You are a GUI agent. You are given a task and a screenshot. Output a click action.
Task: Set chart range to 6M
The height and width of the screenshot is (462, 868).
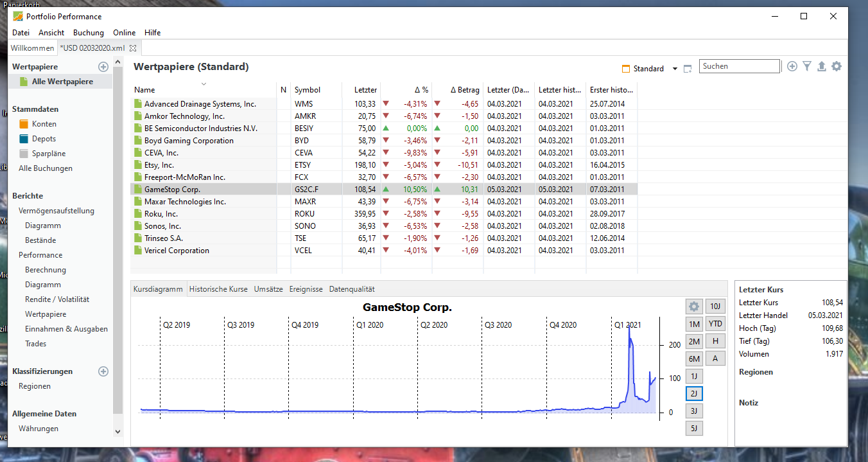pos(694,359)
